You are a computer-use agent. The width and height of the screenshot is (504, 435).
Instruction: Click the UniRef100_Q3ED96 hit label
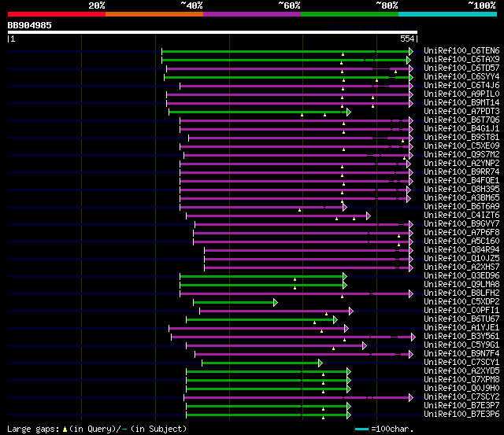pos(461,276)
